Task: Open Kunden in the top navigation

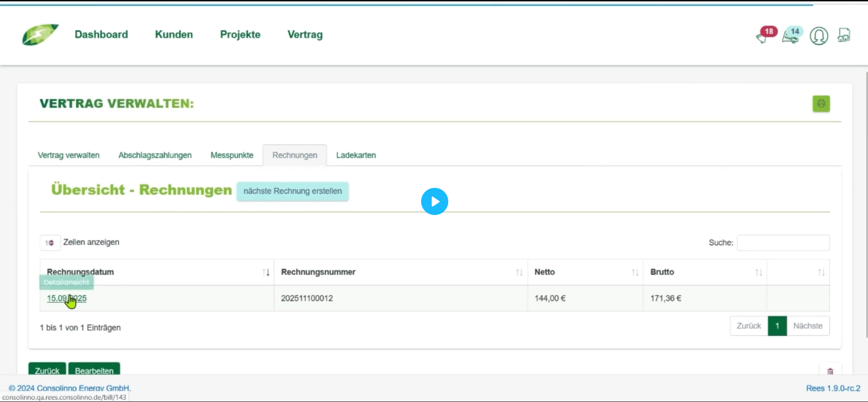Action: pyautogui.click(x=174, y=34)
